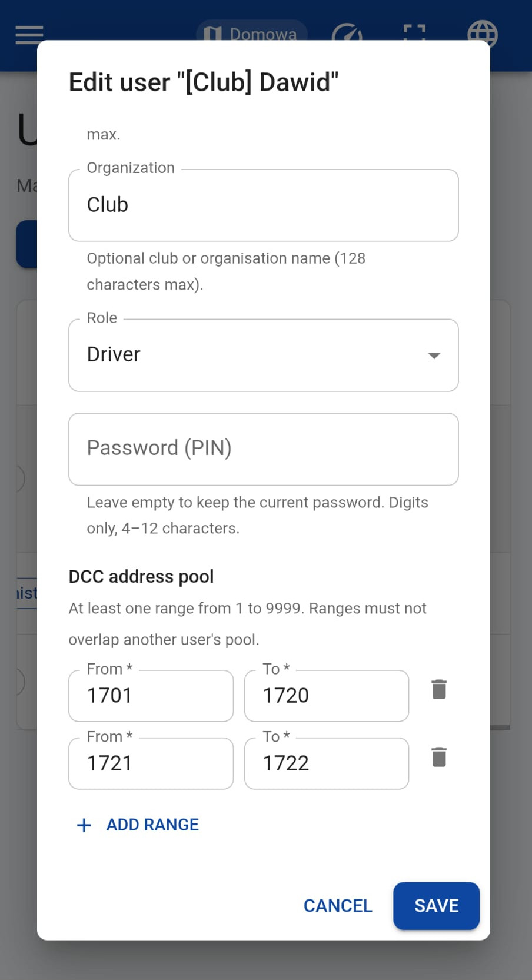Delete the 1701–1720 address range
Viewport: 532px width, 980px height.
coord(439,689)
